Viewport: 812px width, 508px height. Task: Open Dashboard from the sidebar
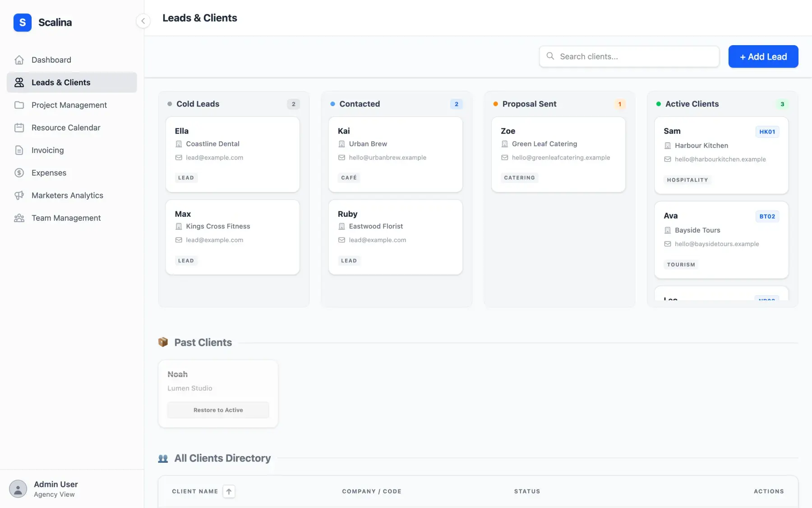pyautogui.click(x=72, y=60)
